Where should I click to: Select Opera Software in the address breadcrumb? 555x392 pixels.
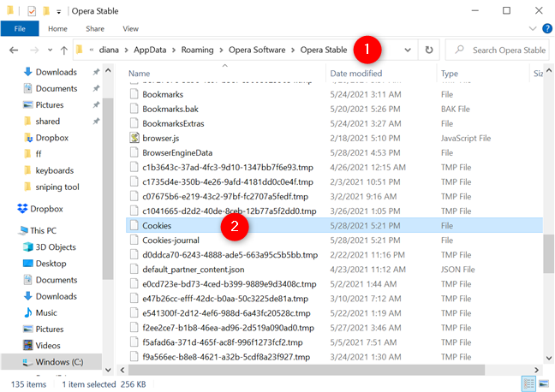click(x=257, y=50)
